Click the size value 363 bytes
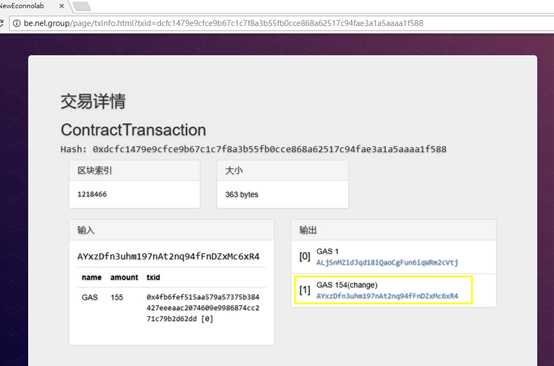 [x=242, y=195]
